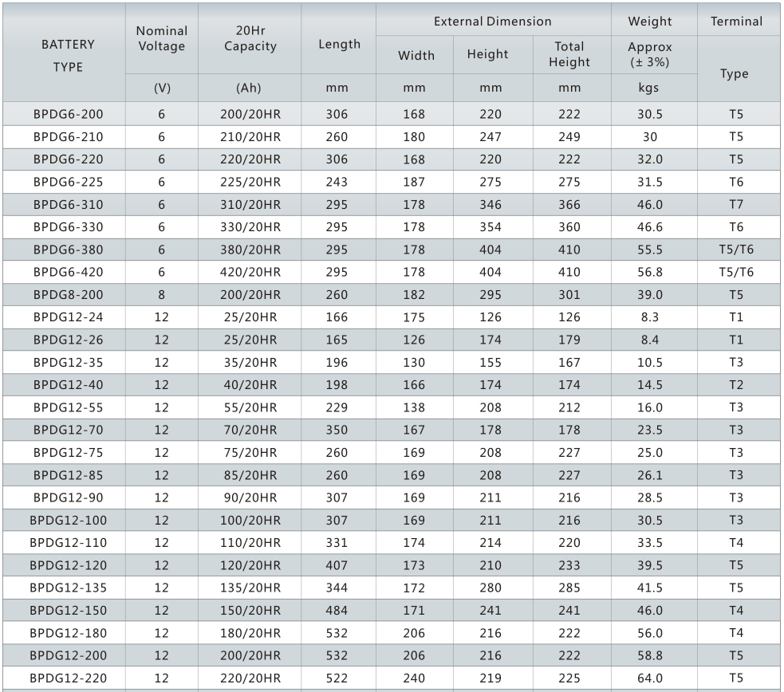Click the Approx (± 3%) weight subheader

click(650, 54)
